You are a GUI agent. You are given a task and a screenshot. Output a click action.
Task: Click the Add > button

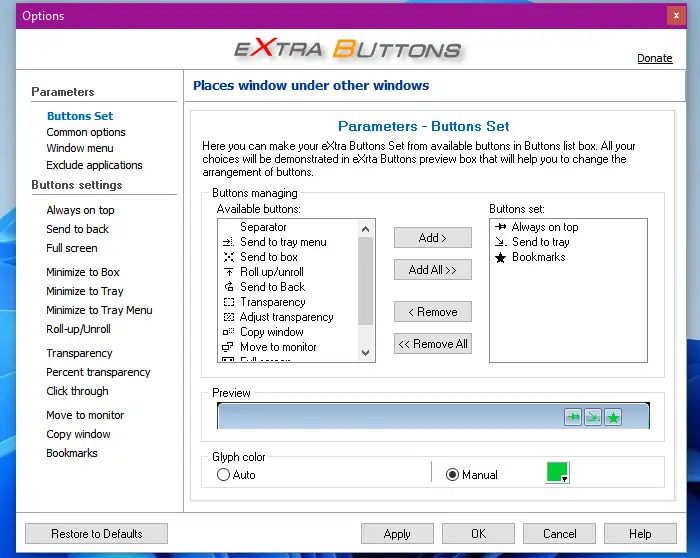pyautogui.click(x=433, y=237)
